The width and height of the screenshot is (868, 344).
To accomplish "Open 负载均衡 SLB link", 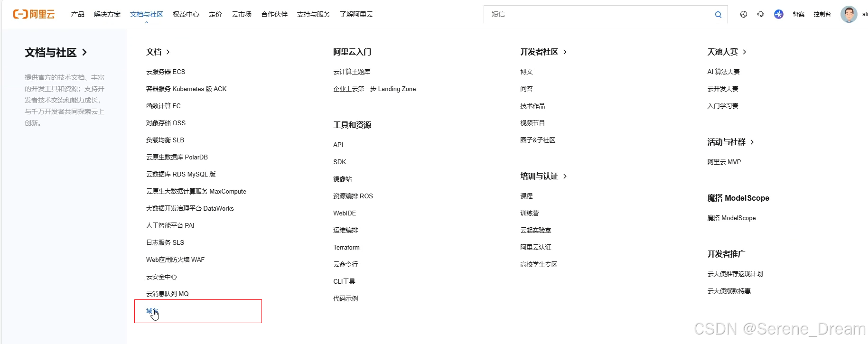I will pos(165,140).
